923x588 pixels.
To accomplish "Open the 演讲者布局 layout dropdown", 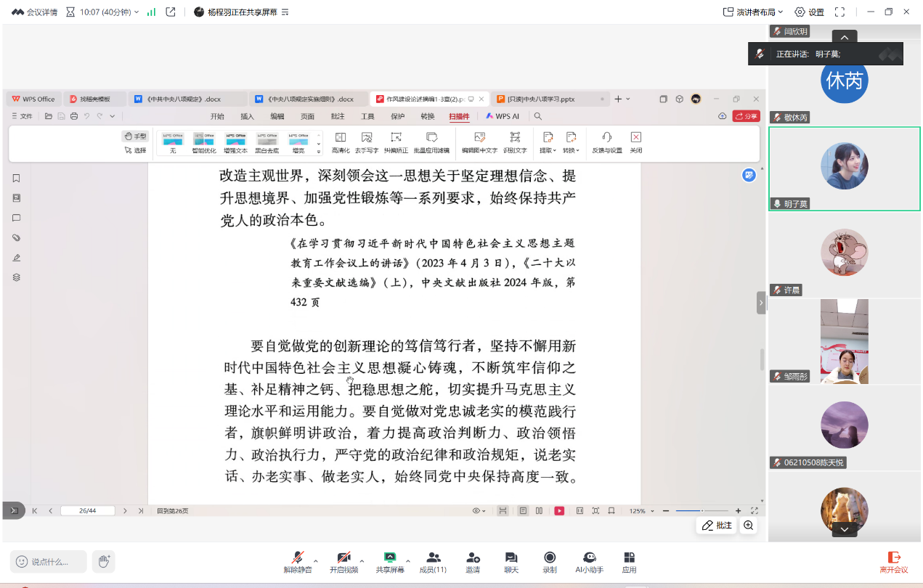I will 753,12.
